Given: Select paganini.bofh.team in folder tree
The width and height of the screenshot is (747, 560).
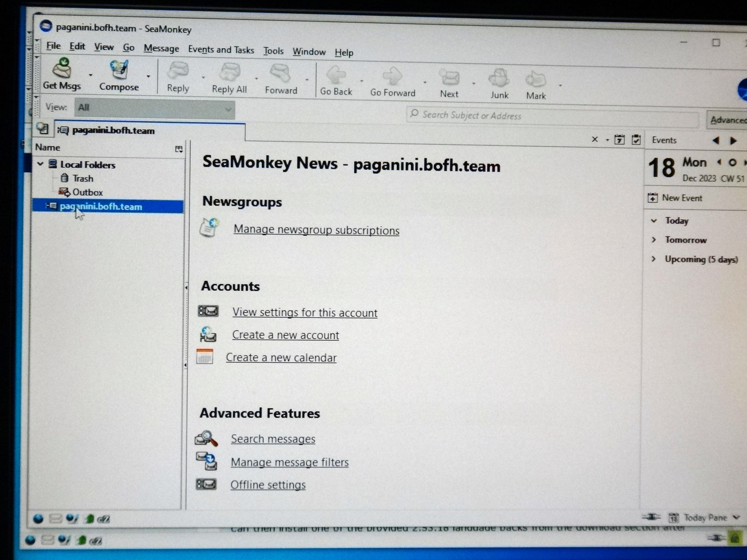Looking at the screenshot, I should tap(107, 206).
